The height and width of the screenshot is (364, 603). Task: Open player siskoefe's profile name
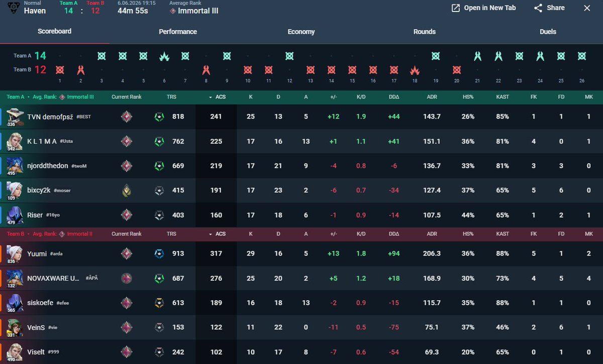tap(40, 303)
